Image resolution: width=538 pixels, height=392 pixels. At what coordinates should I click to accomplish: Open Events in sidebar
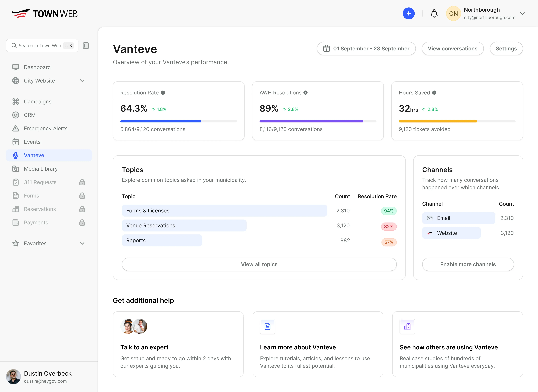[49, 142]
